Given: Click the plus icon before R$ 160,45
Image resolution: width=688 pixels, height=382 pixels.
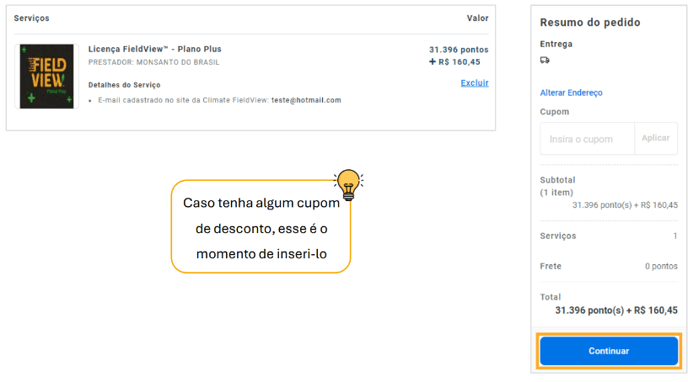Looking at the screenshot, I should click(432, 62).
